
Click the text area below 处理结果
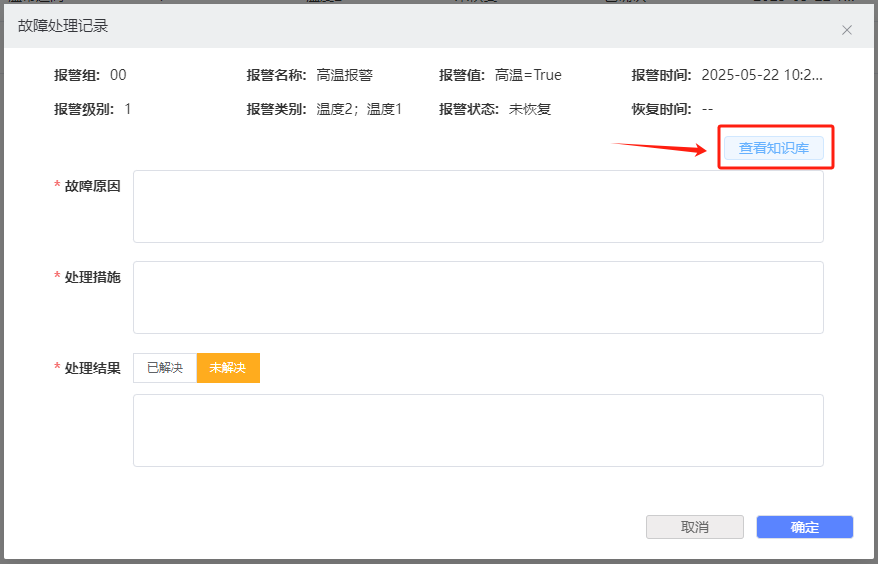tap(478, 430)
